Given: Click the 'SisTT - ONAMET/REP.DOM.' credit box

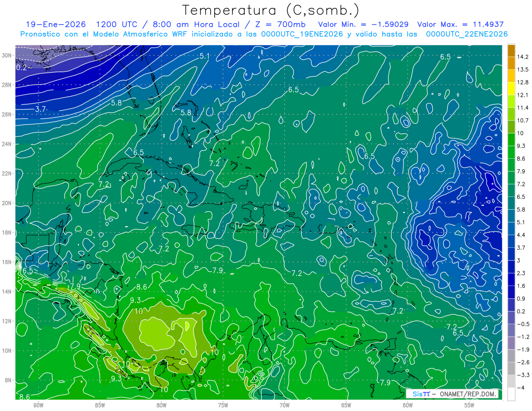Looking at the screenshot, I should (x=452, y=394).
